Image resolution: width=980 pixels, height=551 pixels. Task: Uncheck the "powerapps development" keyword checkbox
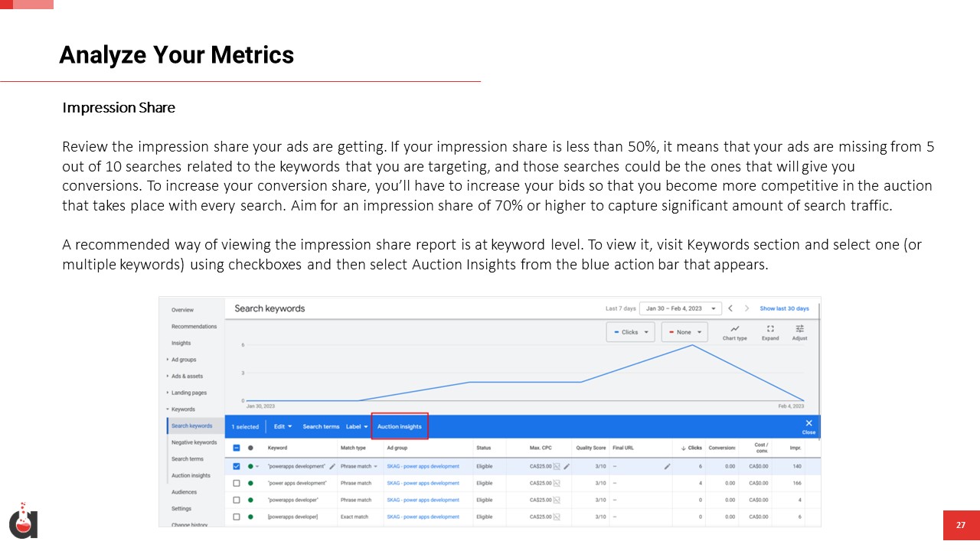pyautogui.click(x=236, y=466)
